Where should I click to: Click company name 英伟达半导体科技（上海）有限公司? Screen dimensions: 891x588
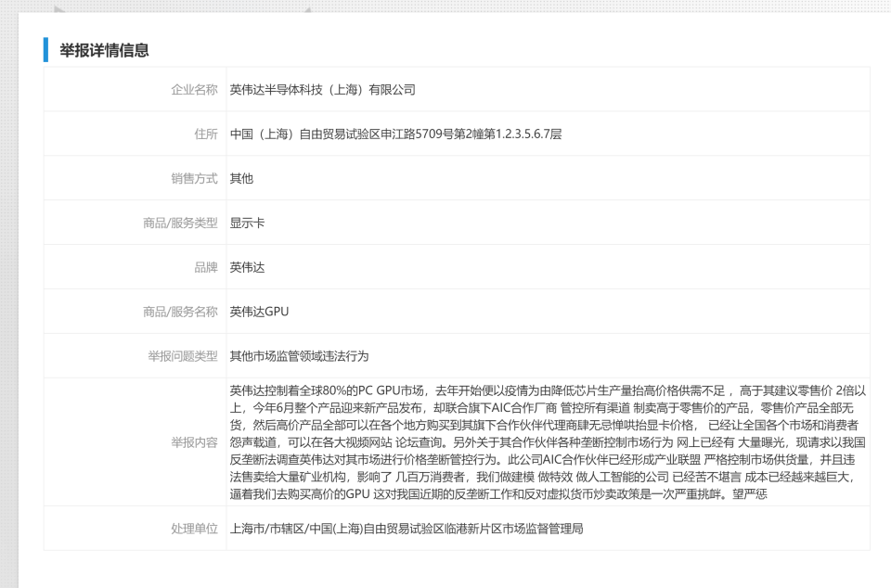(322, 90)
